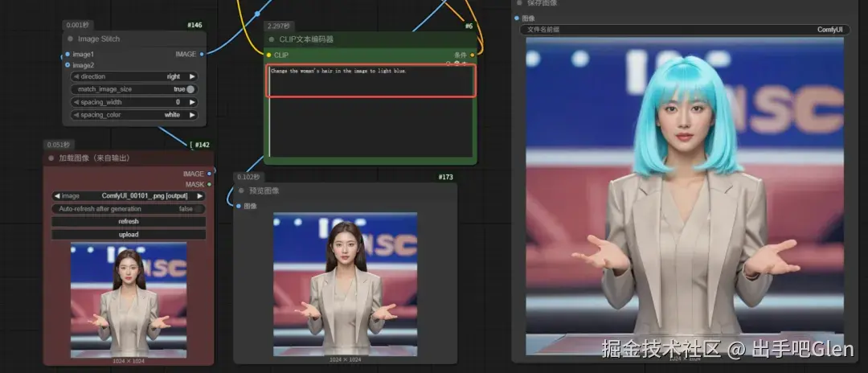
Task: Click the #142 node ID badge
Action: click(203, 145)
